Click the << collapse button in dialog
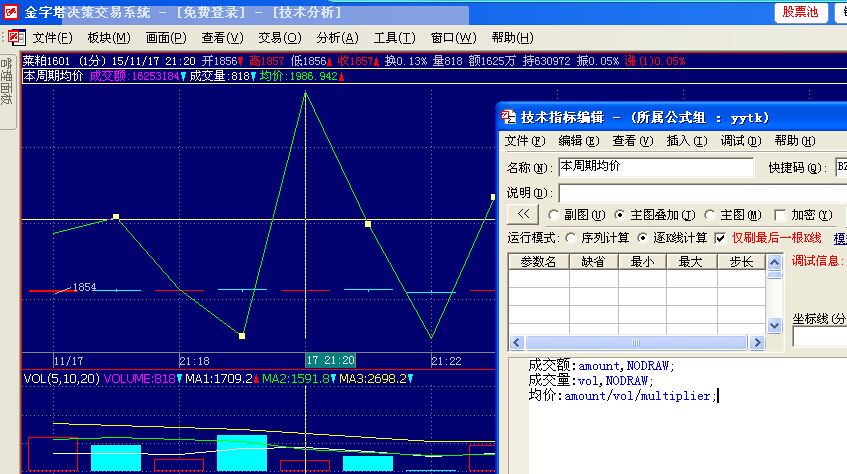This screenshot has width=847, height=474. 521,215
